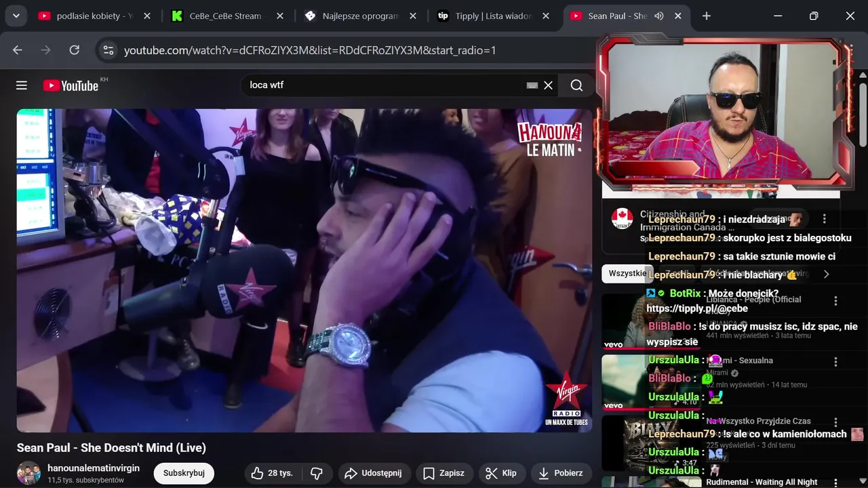Open the hanounalematinvirgin channel name link
The width and height of the screenshot is (868, 488).
coord(94,468)
